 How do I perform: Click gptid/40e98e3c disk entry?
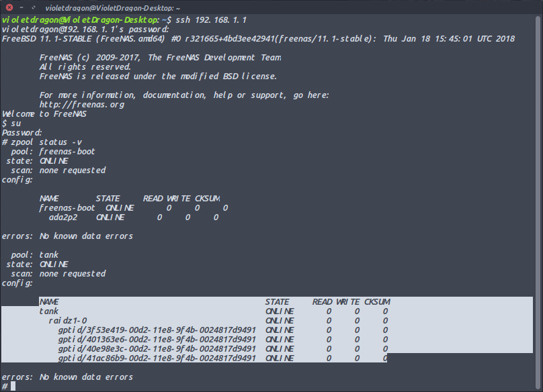pos(157,349)
